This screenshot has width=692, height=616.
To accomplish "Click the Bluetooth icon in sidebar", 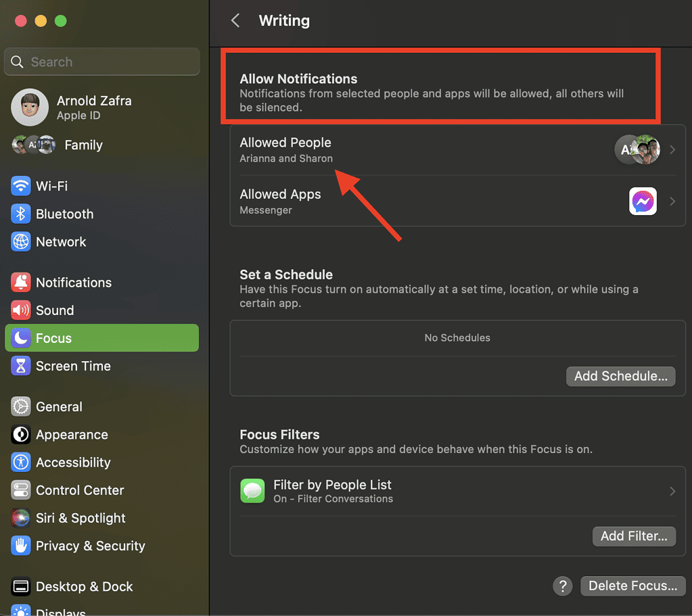I will tap(21, 214).
